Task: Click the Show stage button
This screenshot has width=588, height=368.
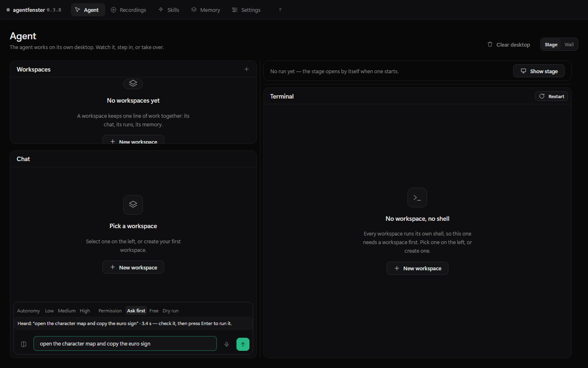Action: pyautogui.click(x=539, y=71)
